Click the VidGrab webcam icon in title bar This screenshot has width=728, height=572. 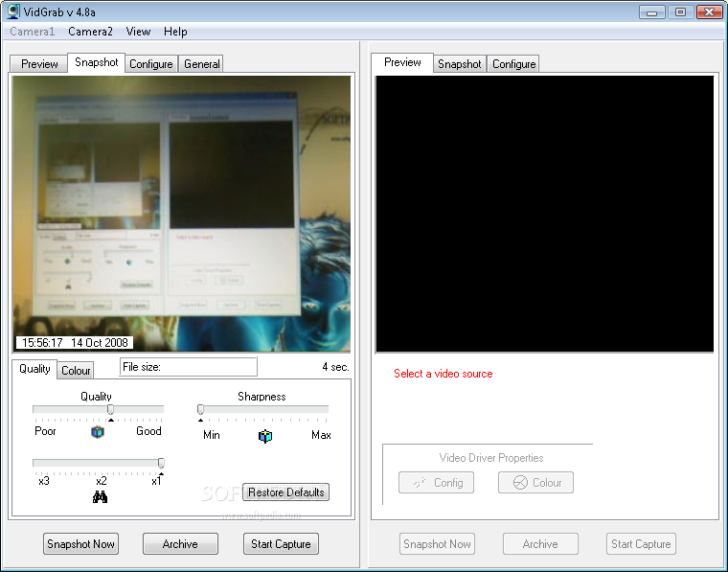click(13, 11)
